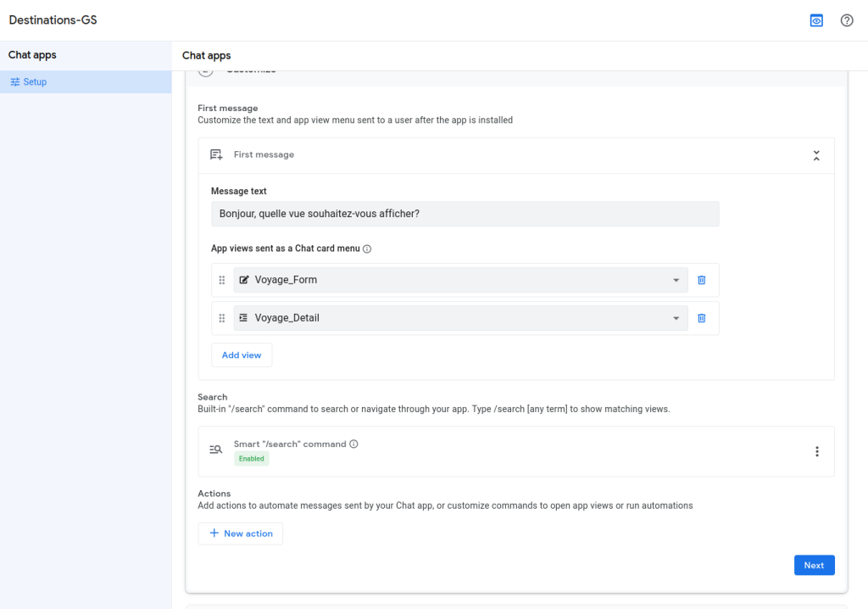Click the partly hidden Customize step icon
Viewport: 868px width, 609px height.
pyautogui.click(x=206, y=71)
